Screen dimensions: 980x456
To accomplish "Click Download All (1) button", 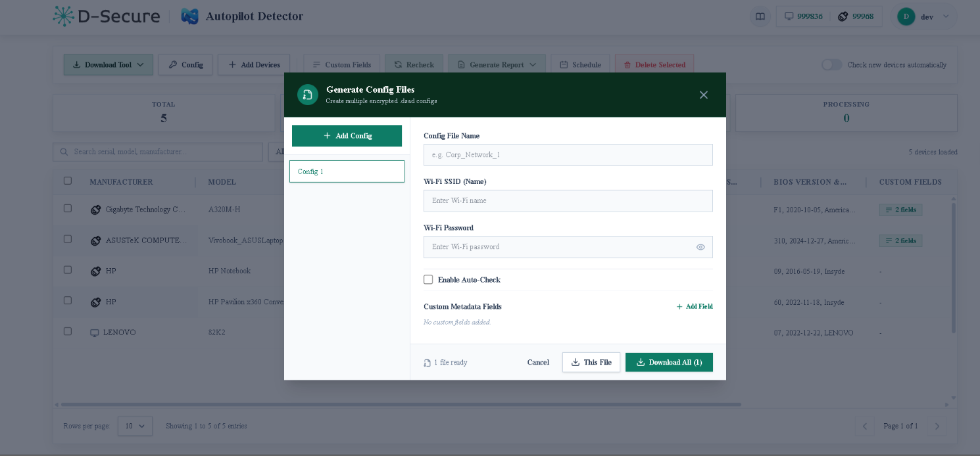I will tap(669, 362).
